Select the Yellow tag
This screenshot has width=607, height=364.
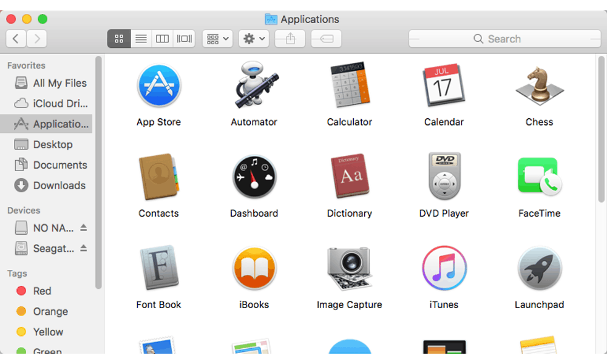(x=47, y=332)
